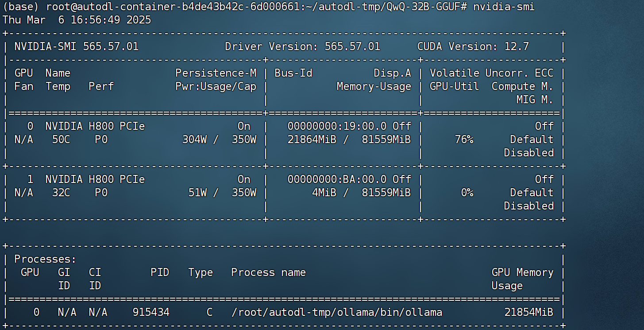Click the ollama process path
This screenshot has height=330, width=644.
click(x=337, y=312)
